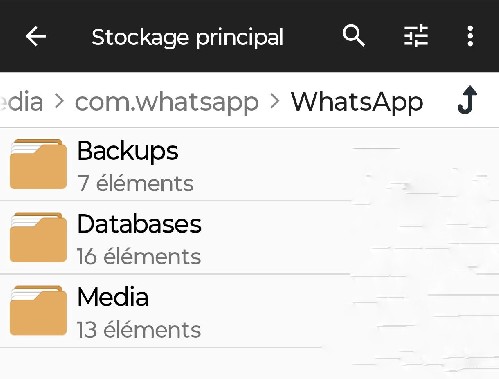This screenshot has width=499, height=379.
Task: Select the truncated 'edia' breadcrumb
Action: click(21, 102)
